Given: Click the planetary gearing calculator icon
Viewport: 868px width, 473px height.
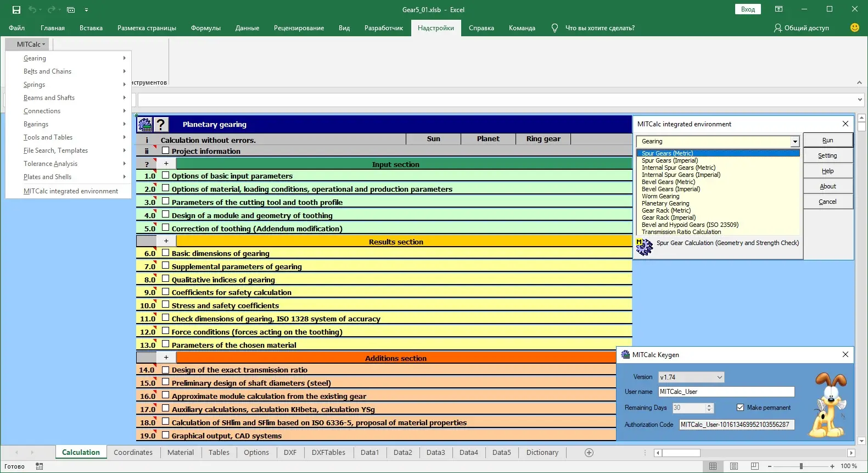Looking at the screenshot, I should 144,125.
